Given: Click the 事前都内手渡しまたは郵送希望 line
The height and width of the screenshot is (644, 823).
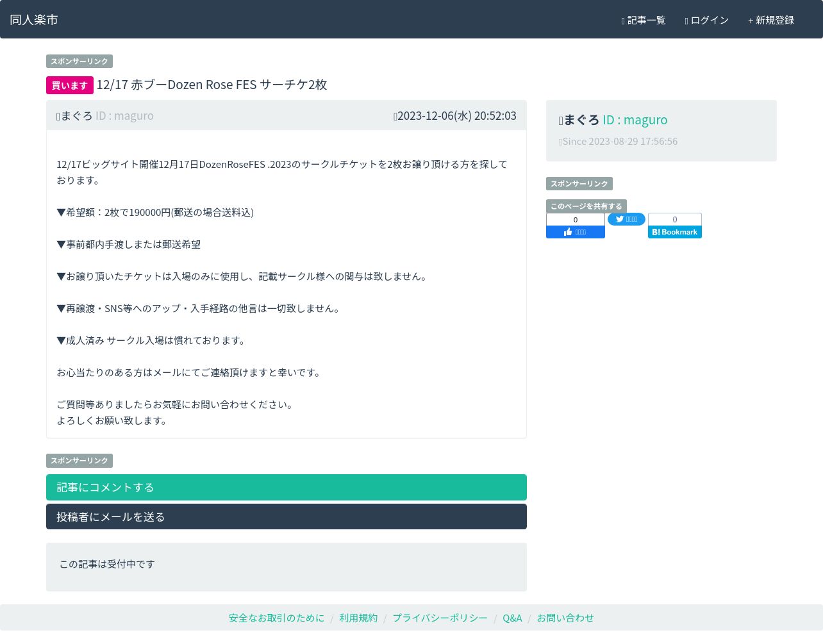Looking at the screenshot, I should click(129, 244).
